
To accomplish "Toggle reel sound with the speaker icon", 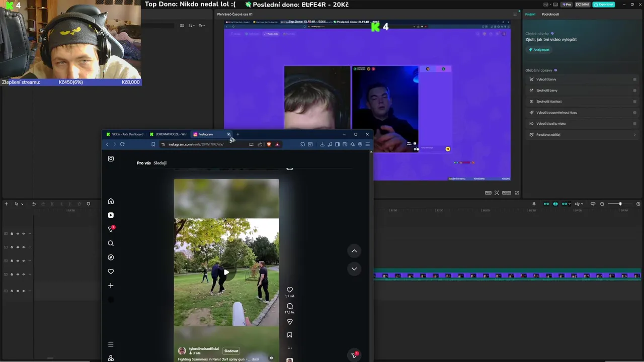I will pyautogui.click(x=271, y=358).
